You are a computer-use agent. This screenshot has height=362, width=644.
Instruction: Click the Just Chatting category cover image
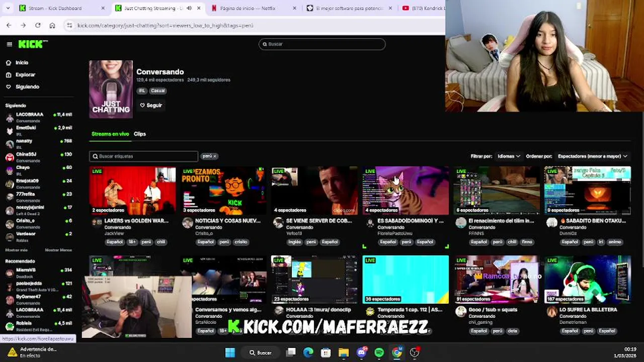(111, 89)
